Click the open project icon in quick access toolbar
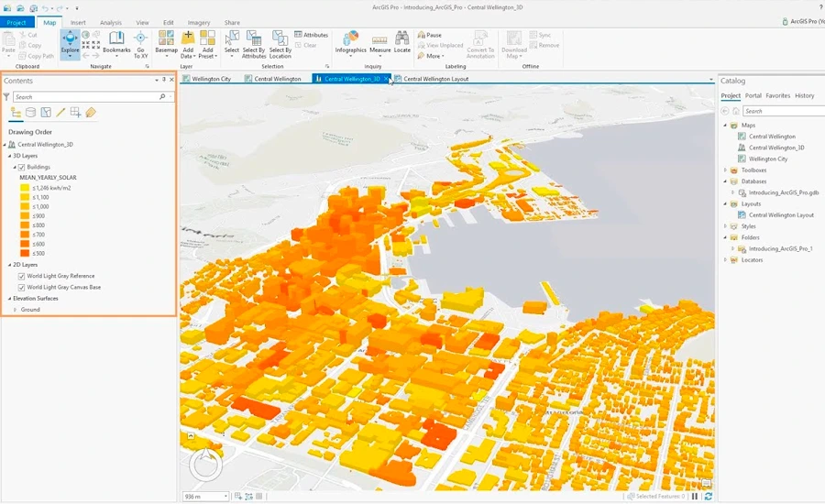 tap(20, 8)
